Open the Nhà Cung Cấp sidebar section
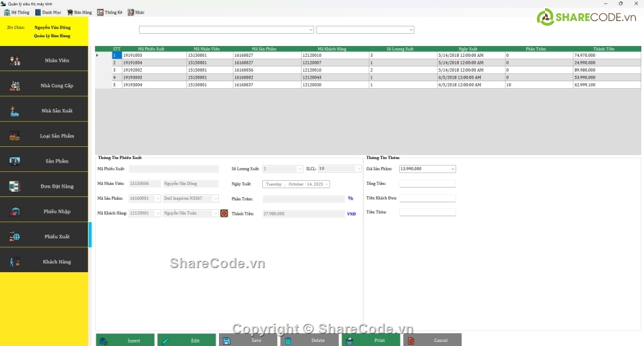Image resolution: width=644 pixels, height=346 pixels. coord(44,86)
